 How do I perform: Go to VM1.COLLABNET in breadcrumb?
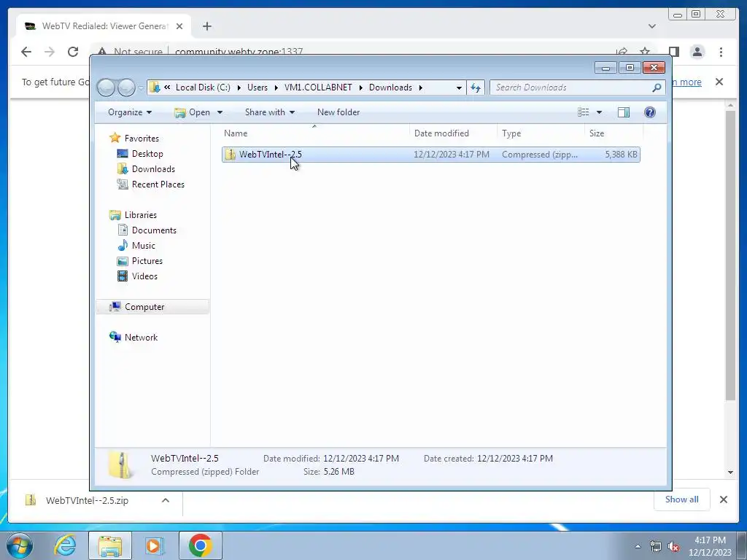318,87
